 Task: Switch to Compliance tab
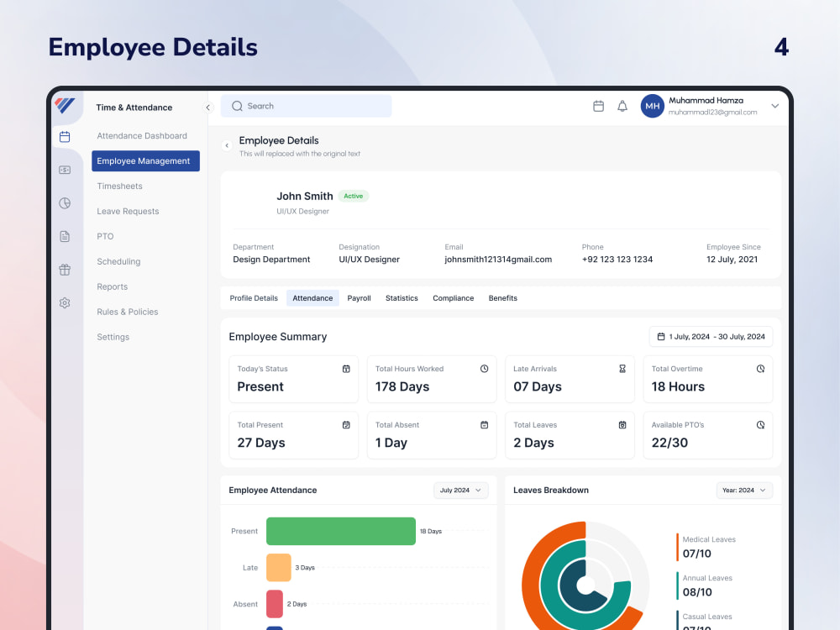[454, 298]
